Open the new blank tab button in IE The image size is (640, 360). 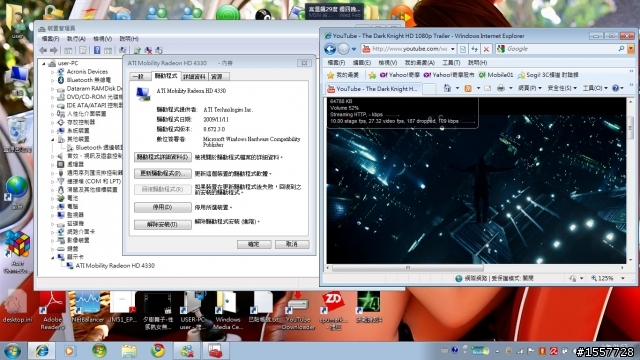click(x=429, y=89)
